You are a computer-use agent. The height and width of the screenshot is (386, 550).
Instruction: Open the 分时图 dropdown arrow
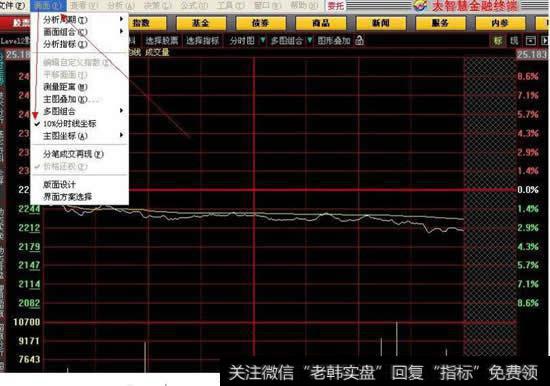pos(262,40)
